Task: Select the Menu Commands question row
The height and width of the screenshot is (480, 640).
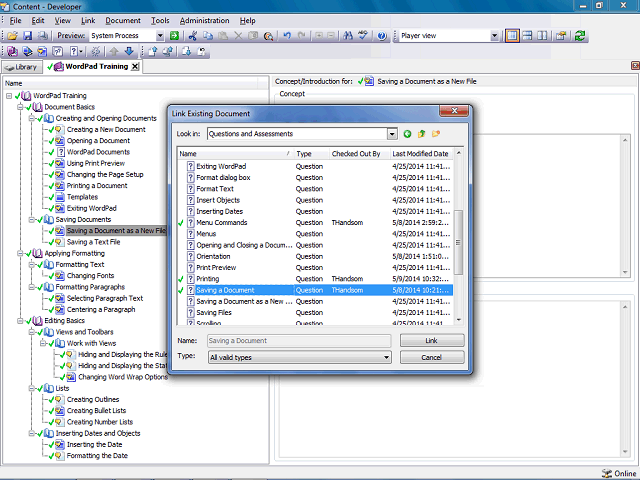Action: pos(316,223)
